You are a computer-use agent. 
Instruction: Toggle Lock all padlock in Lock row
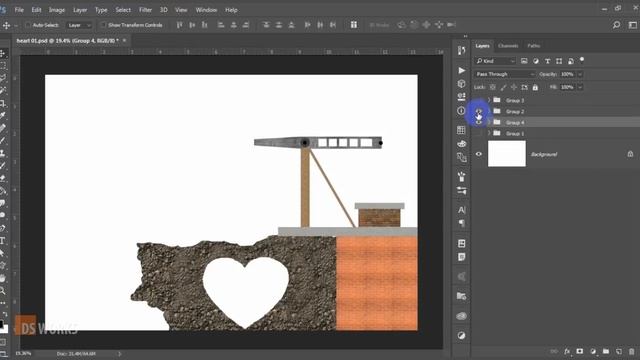535,87
